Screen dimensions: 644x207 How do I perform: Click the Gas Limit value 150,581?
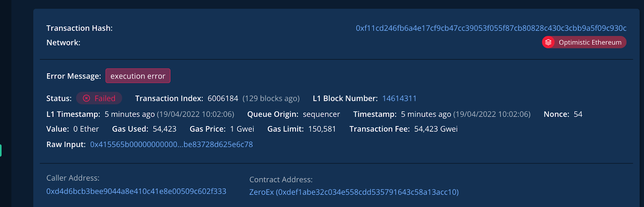[x=322, y=129]
